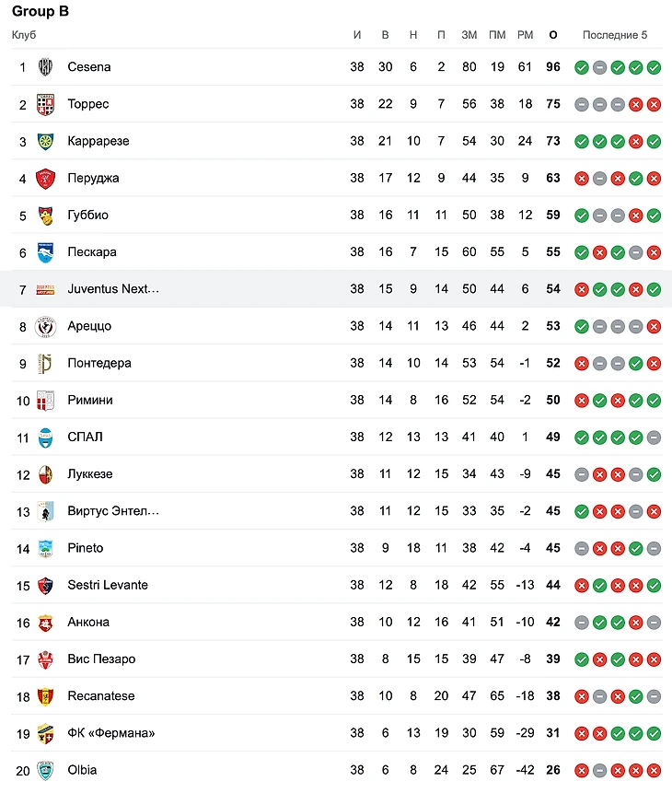Click the Olbia club crest icon
The width and height of the screenshot is (672, 793).
tap(45, 771)
